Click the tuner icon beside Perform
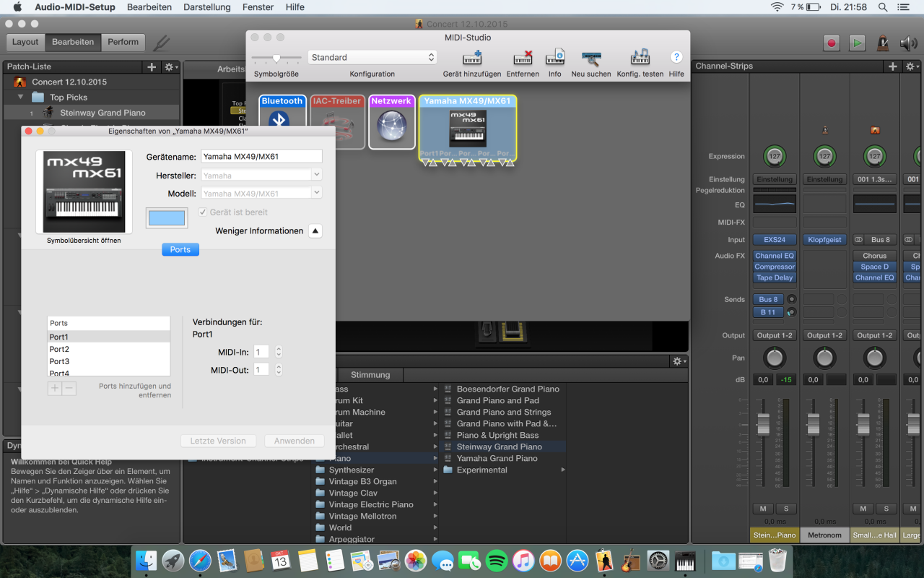924x578 pixels. click(x=162, y=43)
